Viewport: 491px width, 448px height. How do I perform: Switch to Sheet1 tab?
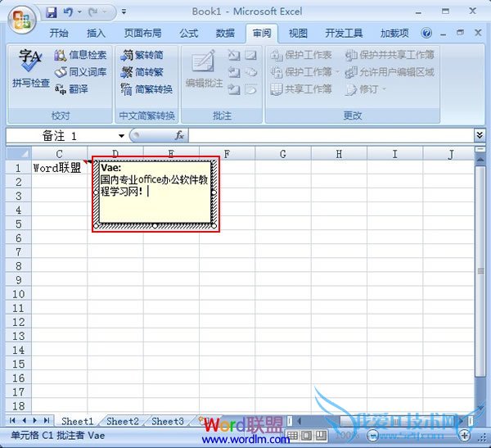tap(78, 421)
